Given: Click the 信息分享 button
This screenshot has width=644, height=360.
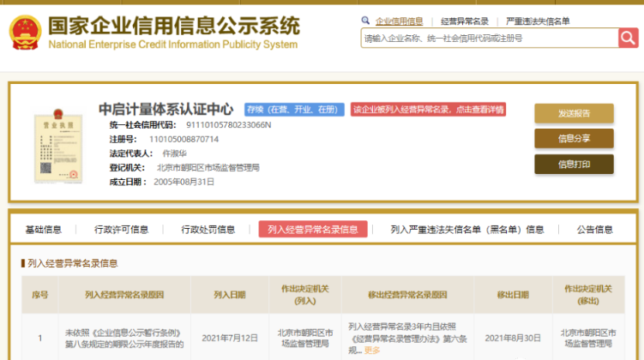Looking at the screenshot, I should 574,138.
